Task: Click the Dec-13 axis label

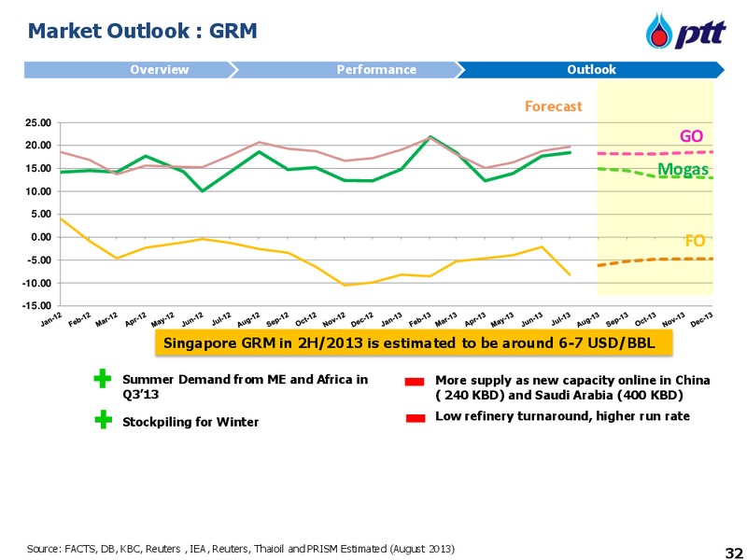Action: [x=702, y=319]
